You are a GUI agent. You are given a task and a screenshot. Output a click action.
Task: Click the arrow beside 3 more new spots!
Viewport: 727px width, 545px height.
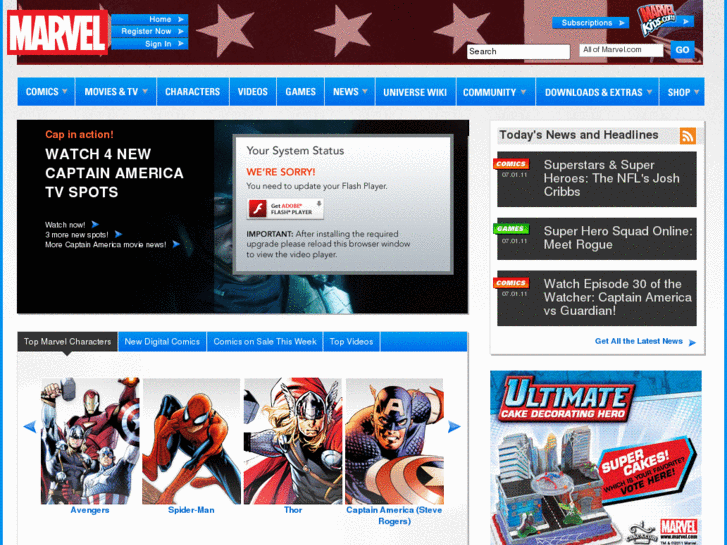[118, 234]
